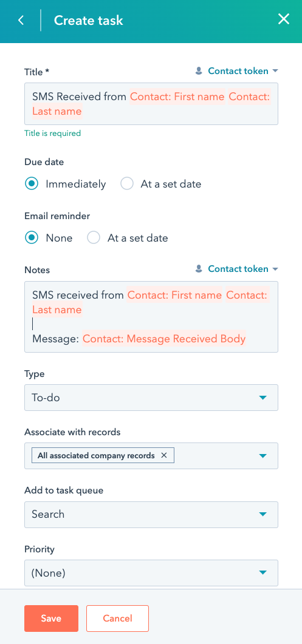Viewport: 302px width, 644px height.
Task: Click the Associate with records dropdown arrow
Action: point(263,456)
